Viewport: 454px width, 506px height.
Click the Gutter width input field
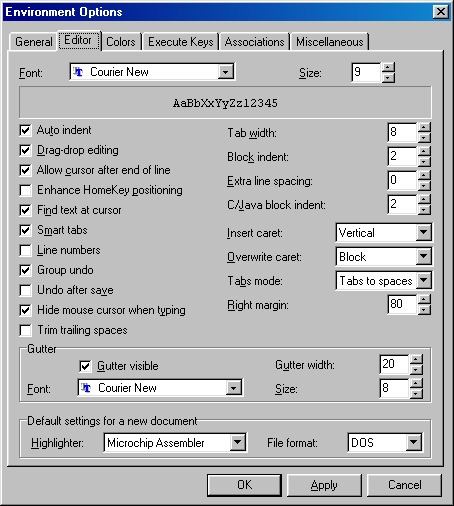[x=394, y=364]
